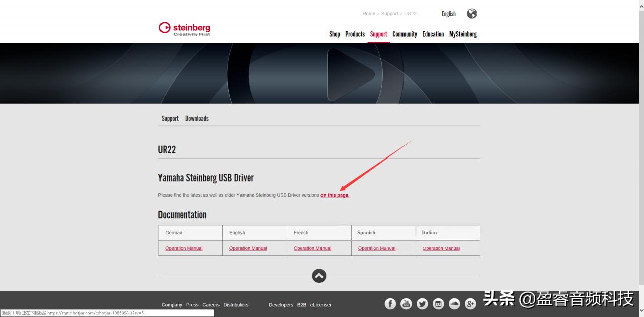
Task: Click the Spanish table header cell
Action: coord(383,233)
